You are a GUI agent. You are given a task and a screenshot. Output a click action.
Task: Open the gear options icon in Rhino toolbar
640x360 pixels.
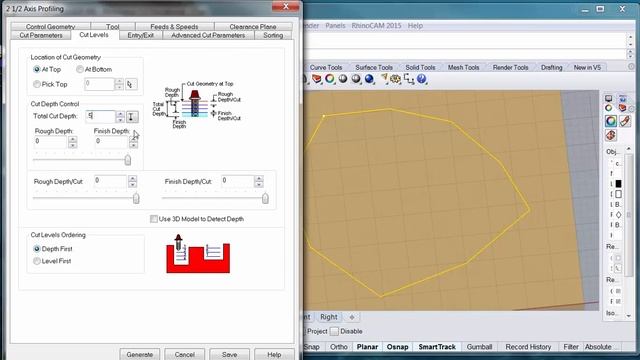396,78
